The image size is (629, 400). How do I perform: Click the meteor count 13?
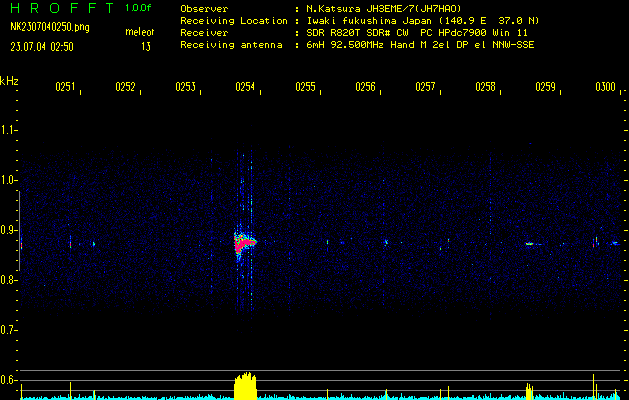[146, 46]
